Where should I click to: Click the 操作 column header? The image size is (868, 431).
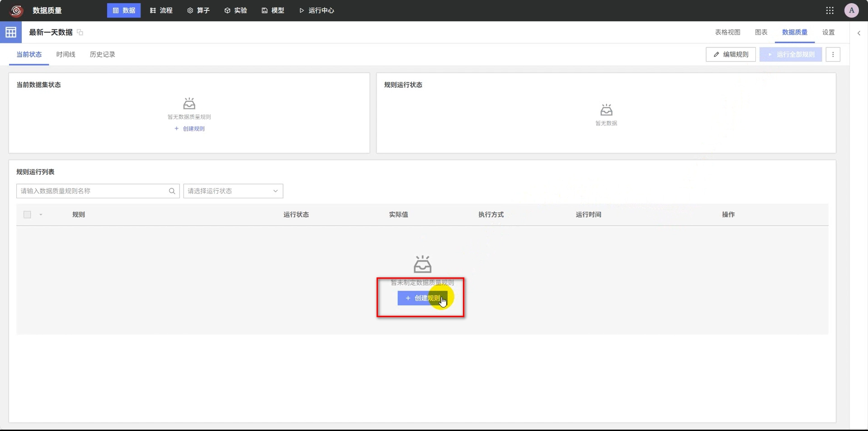click(728, 215)
